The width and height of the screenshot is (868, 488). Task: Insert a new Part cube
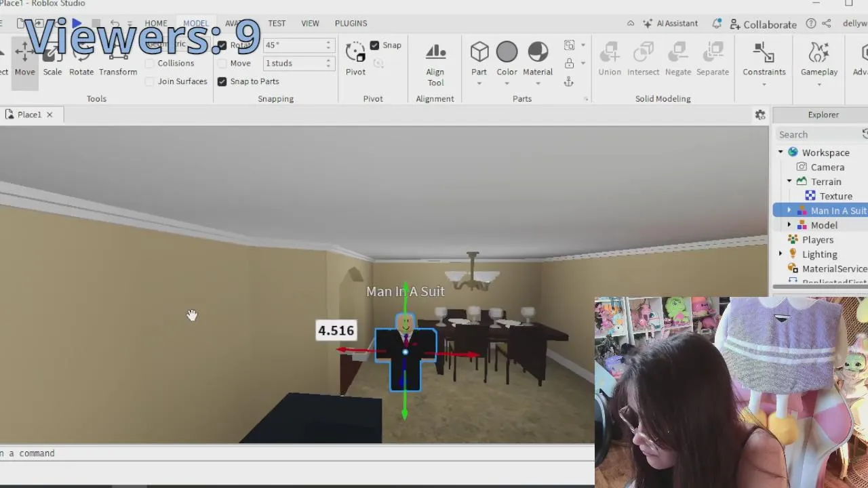point(479,52)
